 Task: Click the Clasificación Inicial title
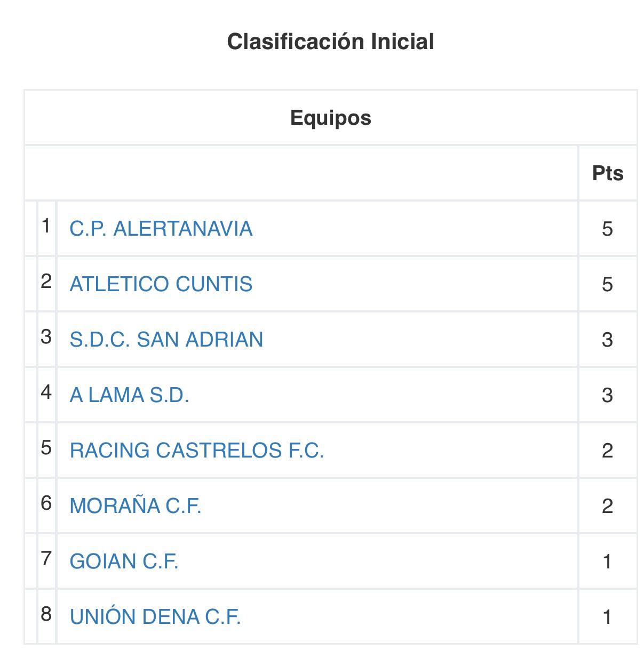(330, 42)
